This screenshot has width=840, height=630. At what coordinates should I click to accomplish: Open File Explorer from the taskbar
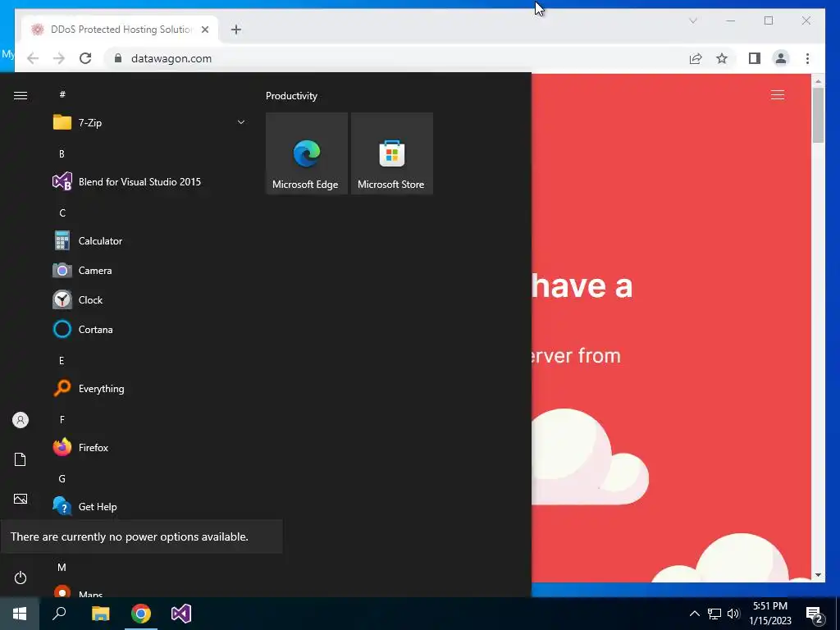[x=100, y=614]
